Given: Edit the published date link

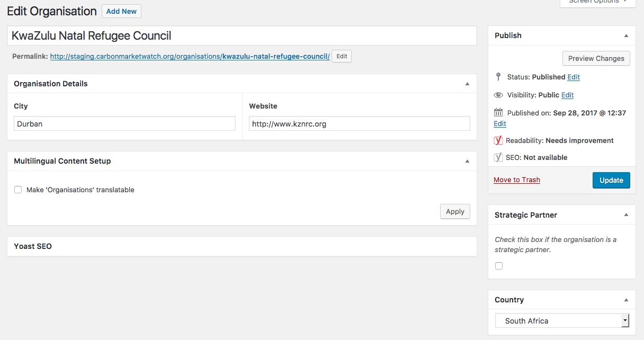Looking at the screenshot, I should pos(500,123).
